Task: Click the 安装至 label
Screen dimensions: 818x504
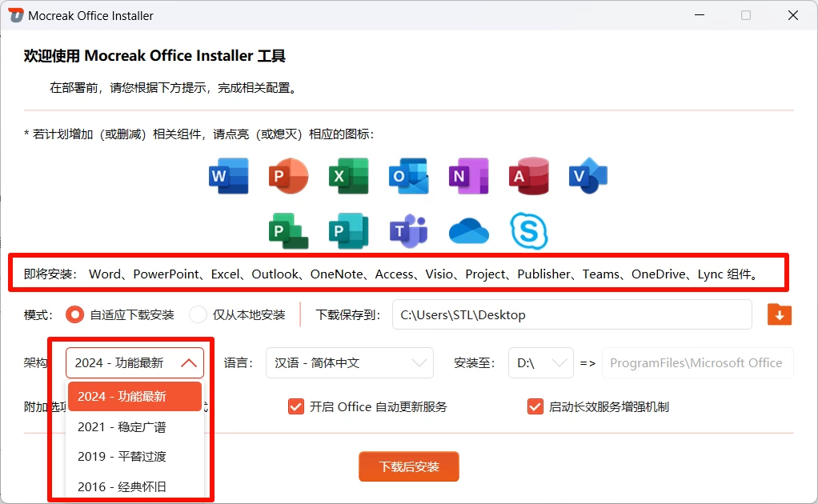Action: tap(474, 362)
